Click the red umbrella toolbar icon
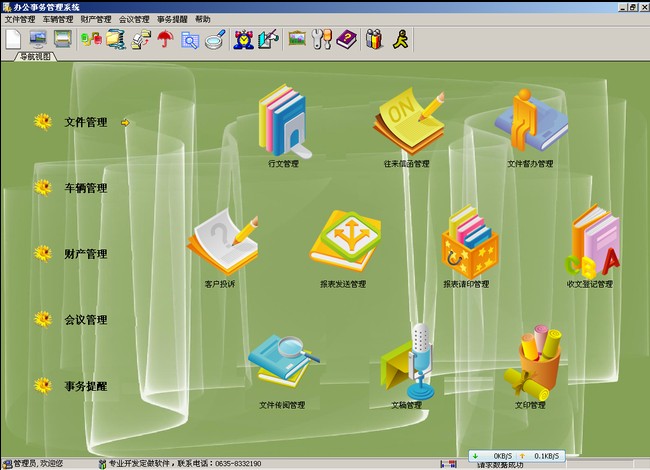 pos(165,40)
